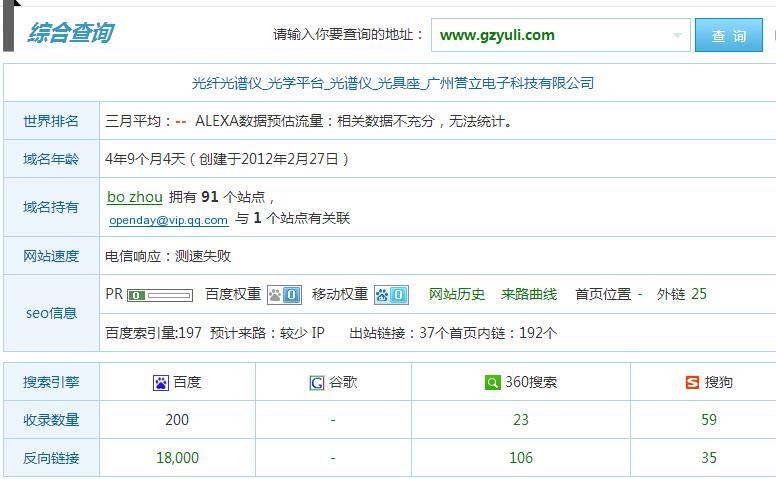Click the www.gzyuli.com address input field
This screenshot has width=776, height=479.
click(550, 36)
